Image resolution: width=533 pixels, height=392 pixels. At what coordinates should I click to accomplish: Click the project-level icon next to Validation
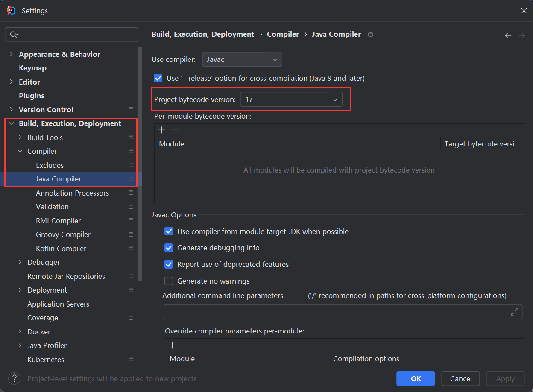[131, 207]
